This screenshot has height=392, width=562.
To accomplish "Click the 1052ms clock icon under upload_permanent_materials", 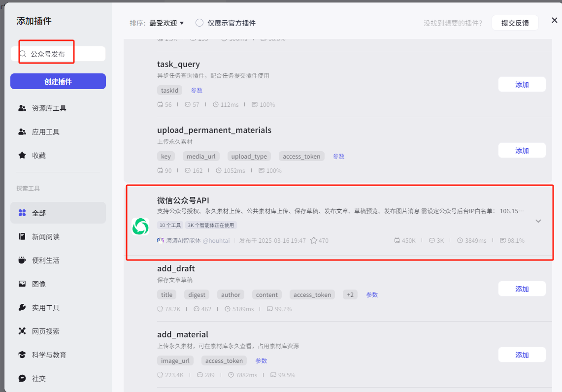I will (219, 170).
